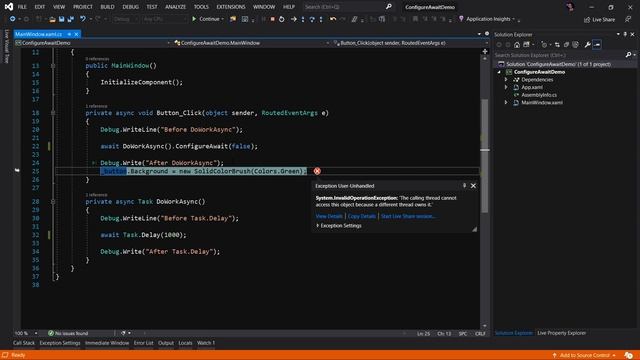640x360 pixels.
Task: Click the editor vertical scrollbar thumb
Action: 485,155
